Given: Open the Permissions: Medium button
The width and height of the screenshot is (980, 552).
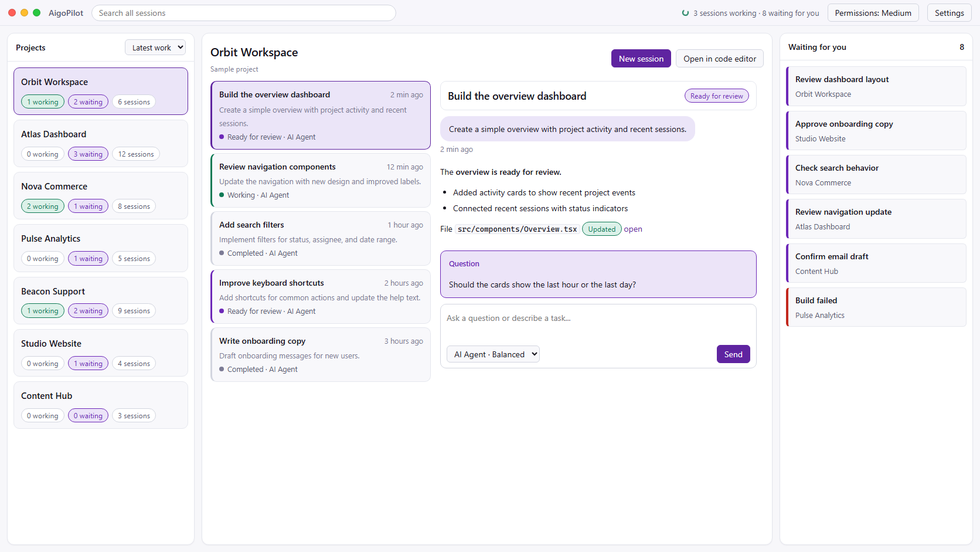Looking at the screenshot, I should click(x=873, y=13).
